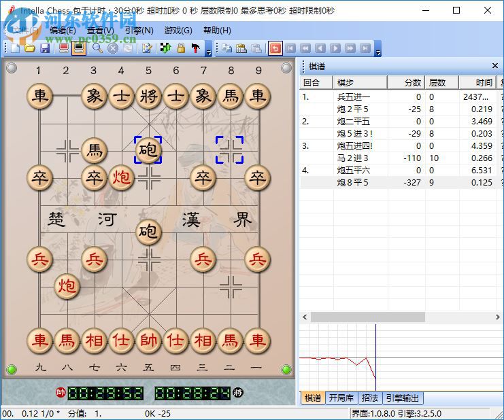Open the edit notes pencil icon
Screen dimensions: 504x420
(147, 48)
